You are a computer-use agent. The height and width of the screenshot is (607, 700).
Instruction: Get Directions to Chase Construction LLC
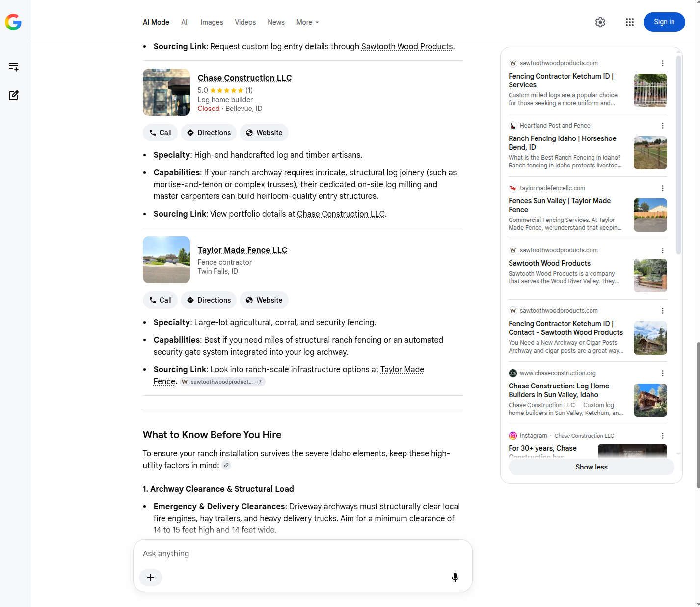point(209,133)
